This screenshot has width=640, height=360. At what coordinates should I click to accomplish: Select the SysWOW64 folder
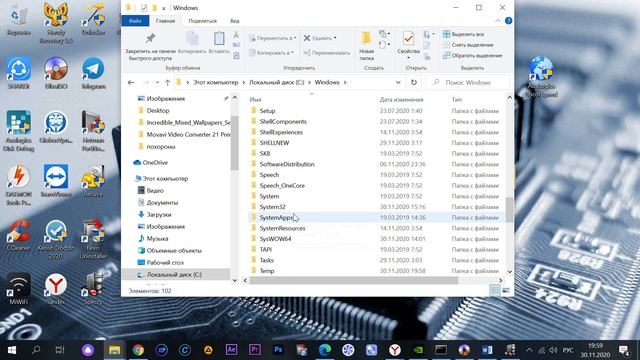275,239
